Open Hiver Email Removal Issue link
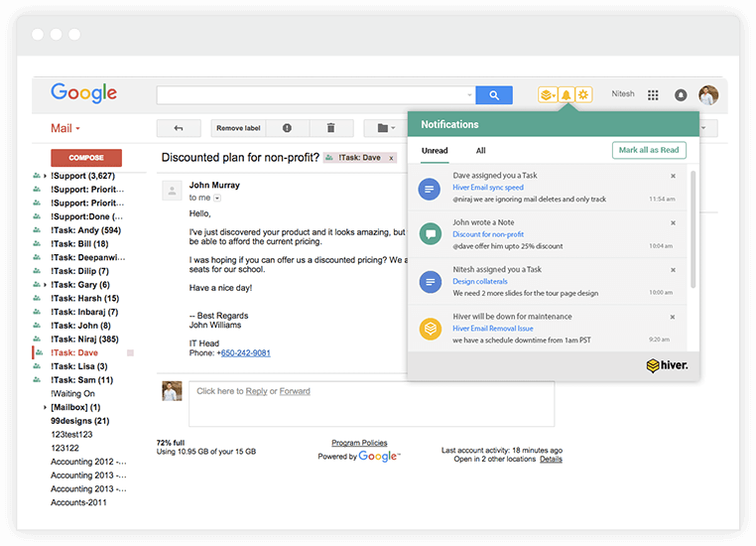The image size is (756, 546). pyautogui.click(x=493, y=329)
